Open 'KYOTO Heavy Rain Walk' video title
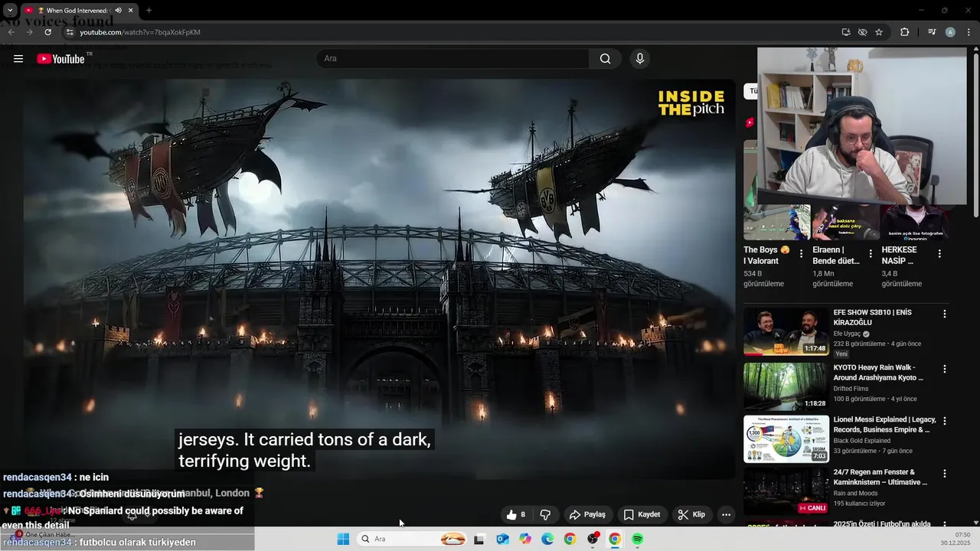This screenshot has width=980, height=551. (878, 373)
